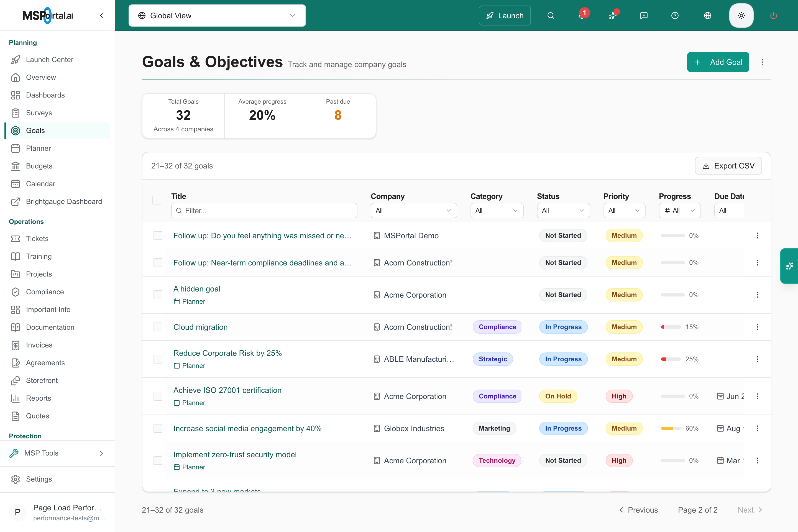Collapse the sidebar with the chevron
Screen dimensions: 798x532
pos(101,16)
